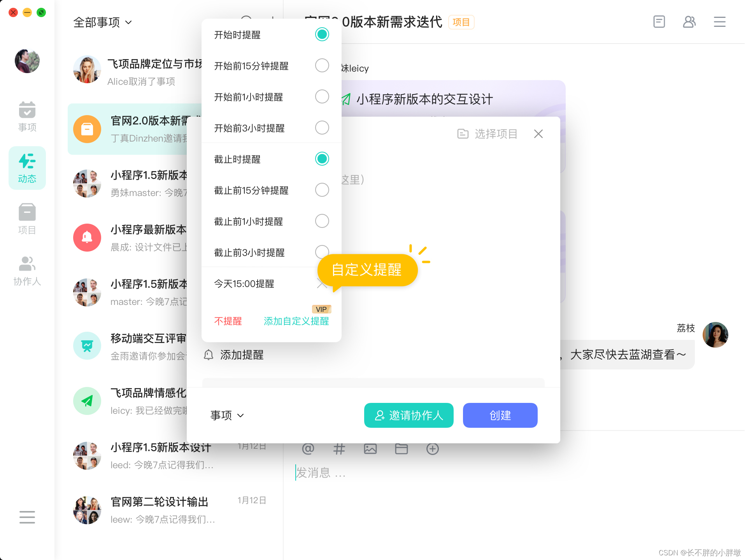Click the @ mention icon
The height and width of the screenshot is (560, 747).
308,449
